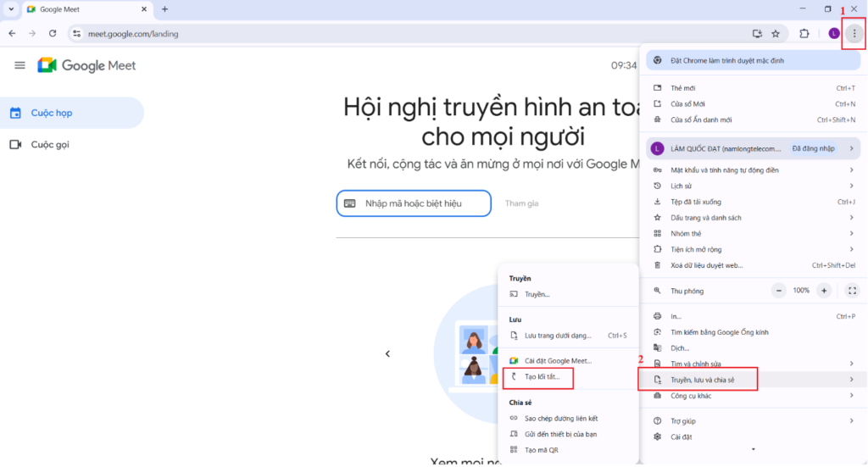Open the Extensions puzzle icon

(x=804, y=34)
